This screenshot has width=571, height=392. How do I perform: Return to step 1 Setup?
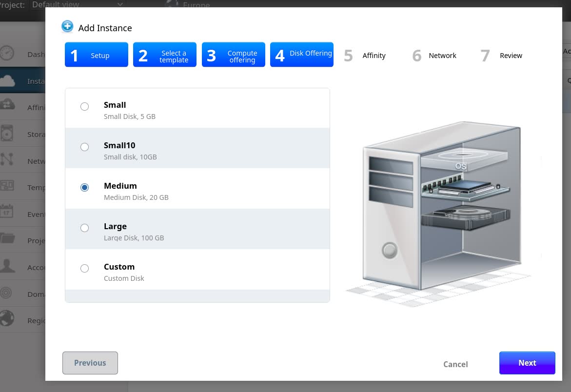tap(96, 55)
